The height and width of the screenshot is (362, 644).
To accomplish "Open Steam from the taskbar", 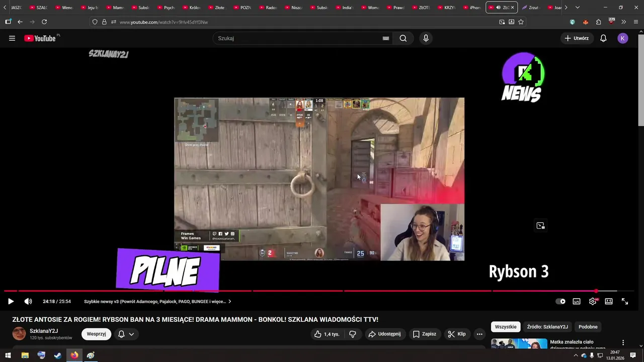I will (58, 355).
